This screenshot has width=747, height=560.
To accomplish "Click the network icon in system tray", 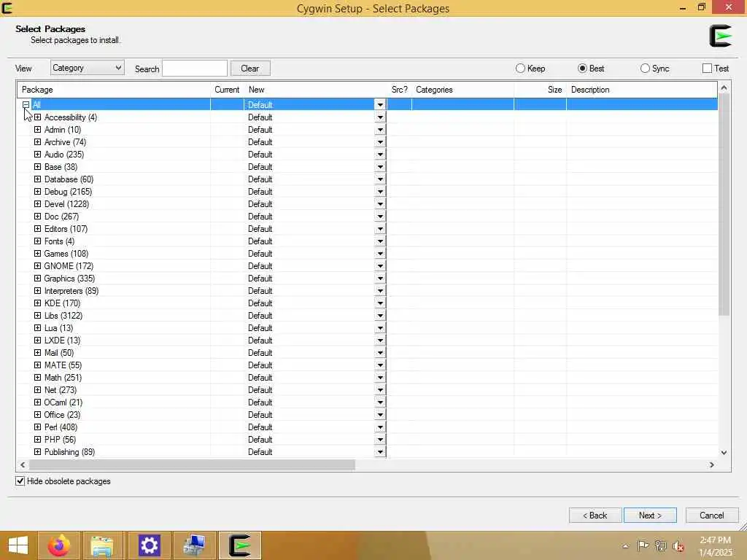I will pos(660,545).
